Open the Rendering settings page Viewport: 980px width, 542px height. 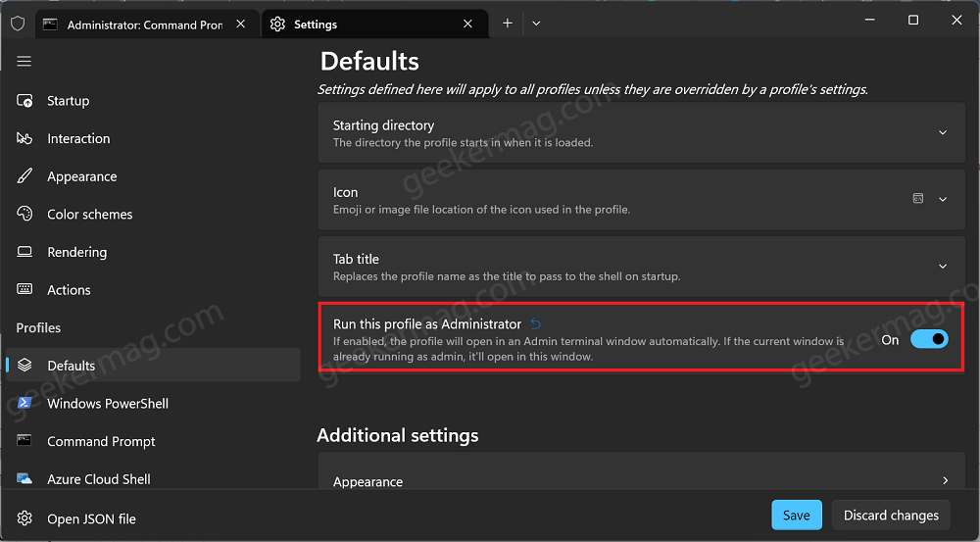pos(153,252)
